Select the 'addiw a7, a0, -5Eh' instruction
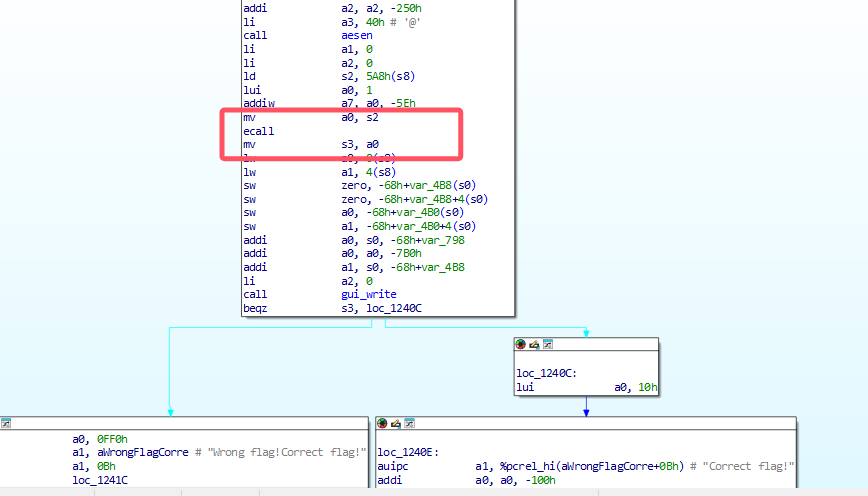 point(329,104)
